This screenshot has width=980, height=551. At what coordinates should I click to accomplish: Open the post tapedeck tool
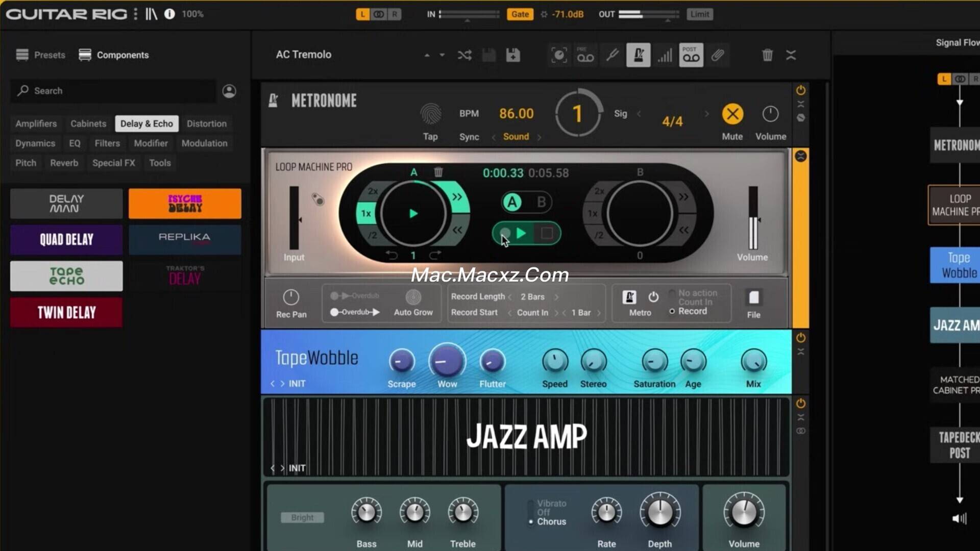click(691, 55)
